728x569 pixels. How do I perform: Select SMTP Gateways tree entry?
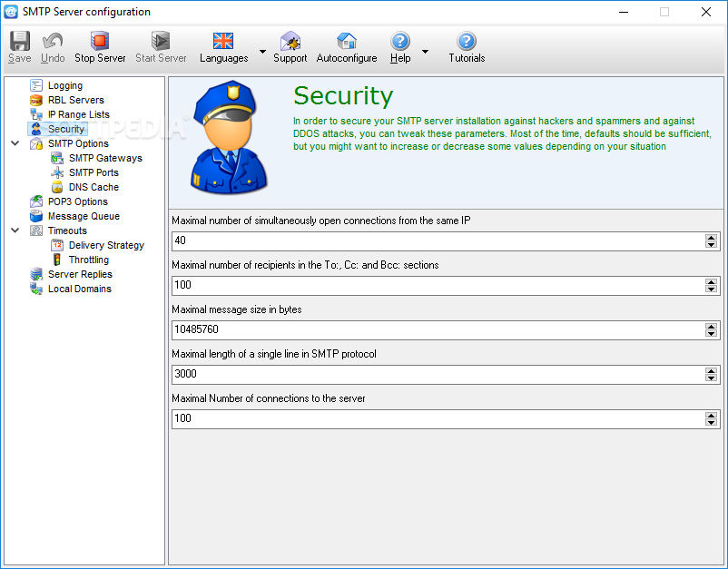(x=105, y=158)
